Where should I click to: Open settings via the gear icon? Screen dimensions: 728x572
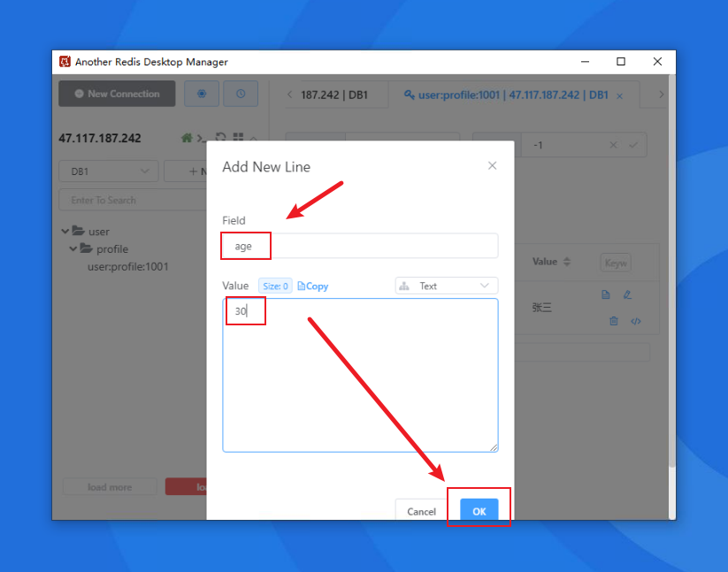point(202,94)
